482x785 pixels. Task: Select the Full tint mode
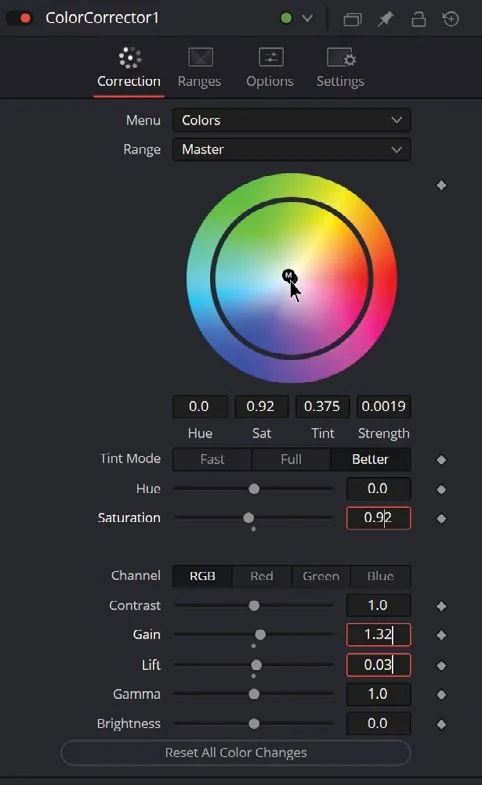coord(291,459)
